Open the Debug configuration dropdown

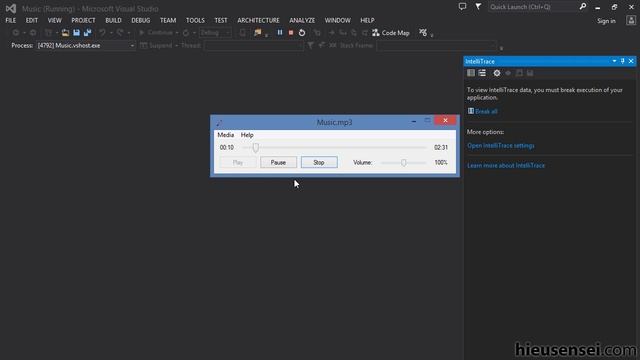pyautogui.click(x=215, y=33)
